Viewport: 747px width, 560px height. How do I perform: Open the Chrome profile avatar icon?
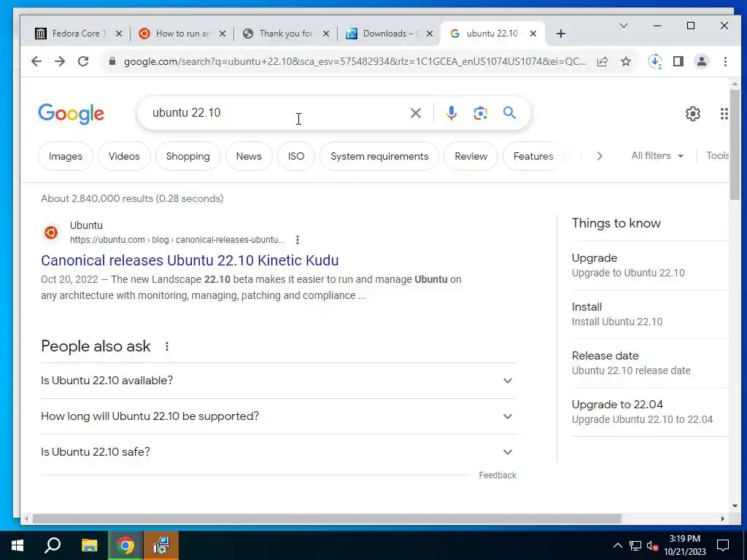(x=702, y=61)
